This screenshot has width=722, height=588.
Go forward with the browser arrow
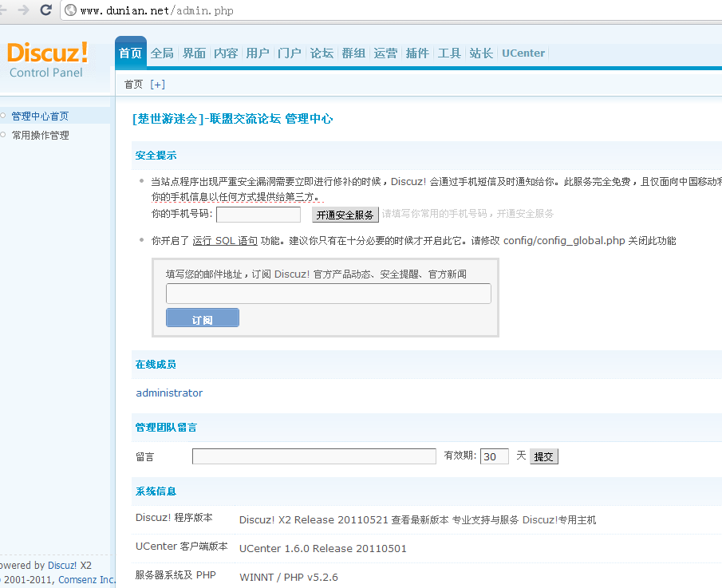coord(23,10)
